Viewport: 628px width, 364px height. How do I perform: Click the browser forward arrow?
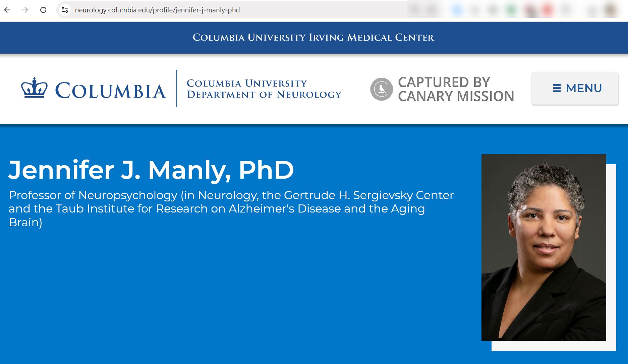coord(25,10)
